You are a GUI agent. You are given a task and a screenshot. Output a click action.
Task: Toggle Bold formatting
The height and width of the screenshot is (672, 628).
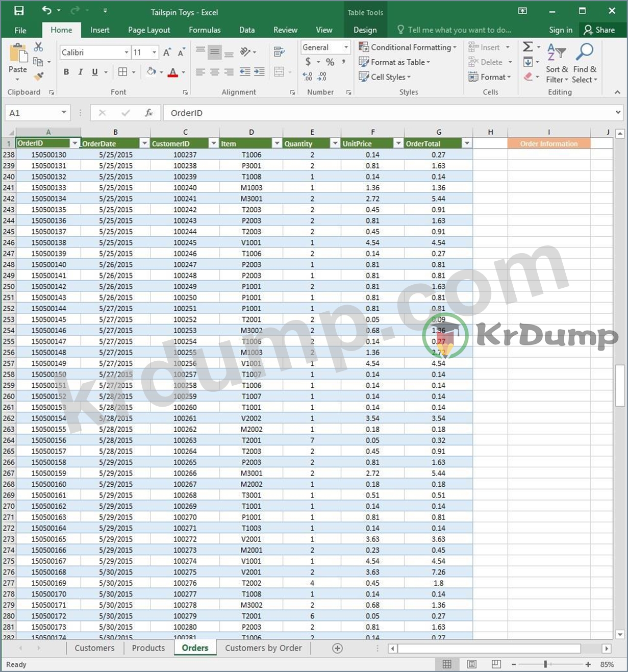point(66,72)
